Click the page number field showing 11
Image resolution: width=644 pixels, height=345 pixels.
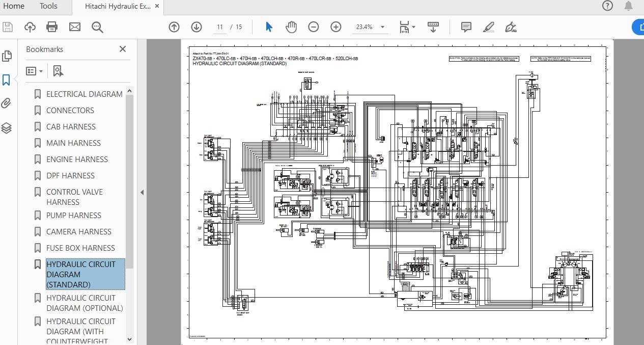pos(220,27)
